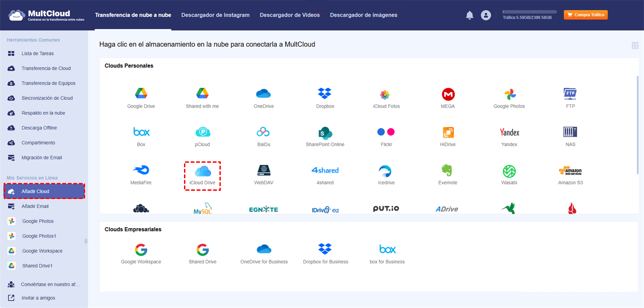Open the notifications bell
Viewport: 644px width, 308px height.
(470, 15)
